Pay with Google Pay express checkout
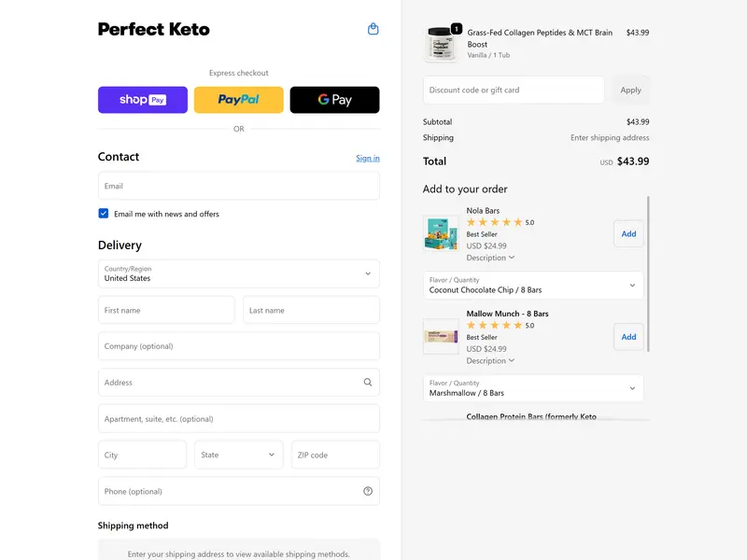 click(334, 100)
